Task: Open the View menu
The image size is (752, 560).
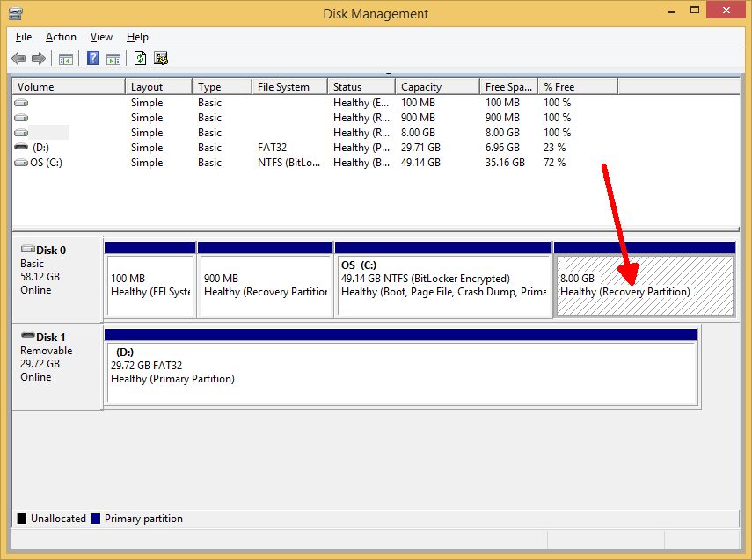Action: 101,37
